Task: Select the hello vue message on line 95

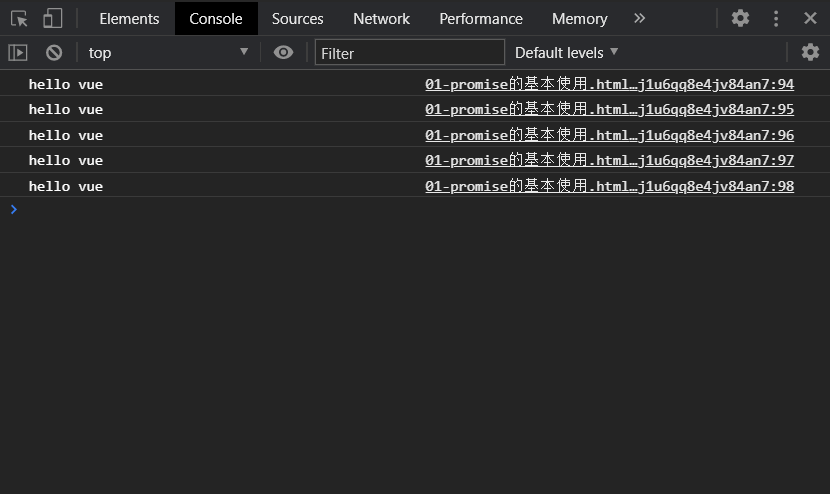Action: click(x=66, y=109)
